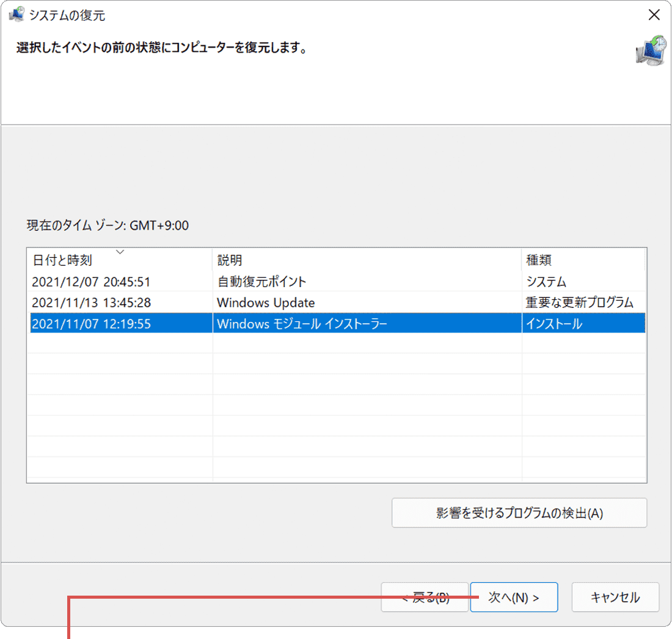
Task: Sort list by 種類 column header
Action: coord(539,261)
